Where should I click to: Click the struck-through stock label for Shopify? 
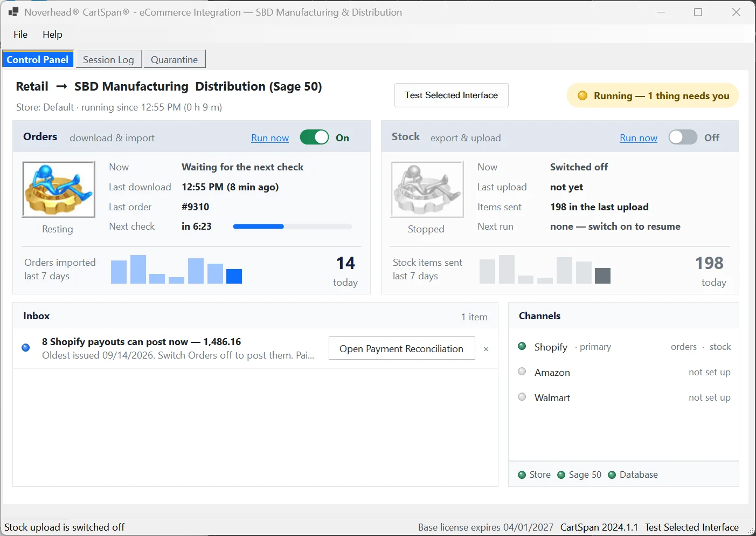[720, 347]
